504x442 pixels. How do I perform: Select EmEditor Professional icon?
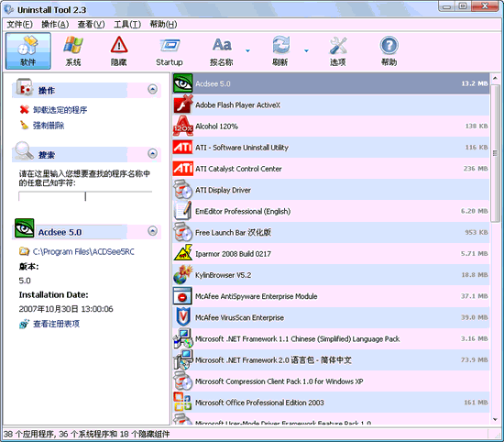pos(183,211)
